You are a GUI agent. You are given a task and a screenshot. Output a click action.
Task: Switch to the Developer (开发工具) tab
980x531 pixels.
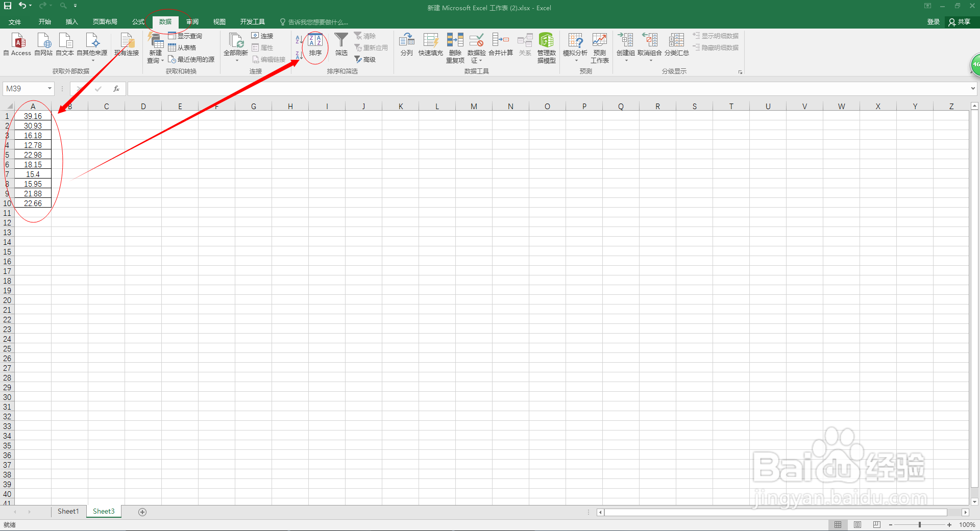(253, 22)
